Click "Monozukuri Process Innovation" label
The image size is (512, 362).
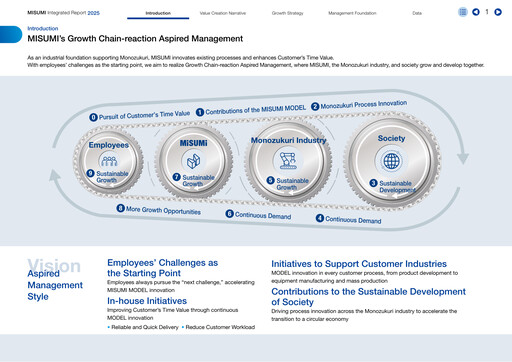pyautogui.click(x=364, y=104)
